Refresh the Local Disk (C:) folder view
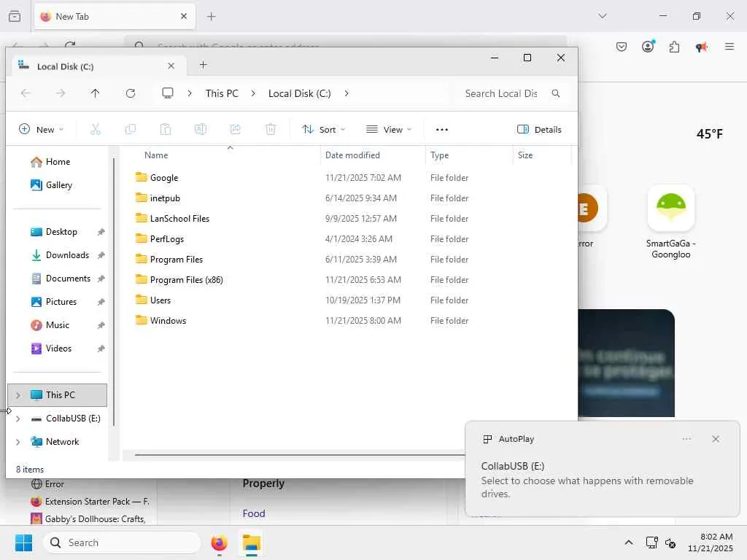747x560 pixels. [131, 93]
